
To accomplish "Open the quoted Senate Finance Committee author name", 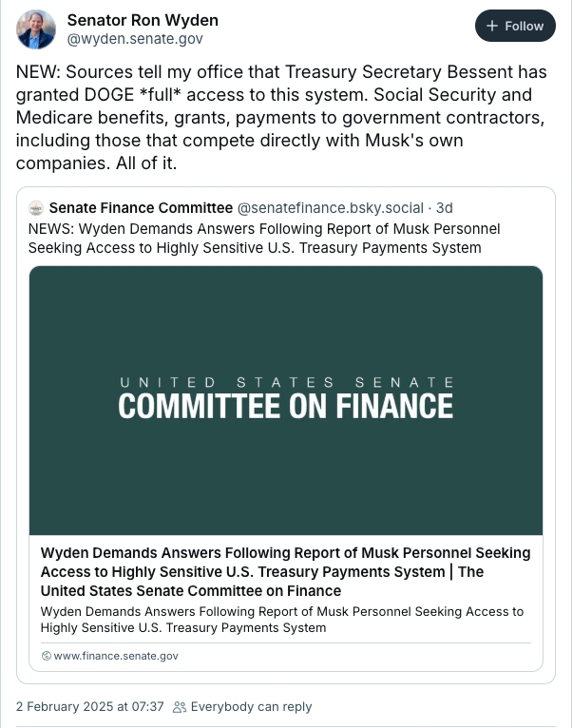I will pos(141,208).
